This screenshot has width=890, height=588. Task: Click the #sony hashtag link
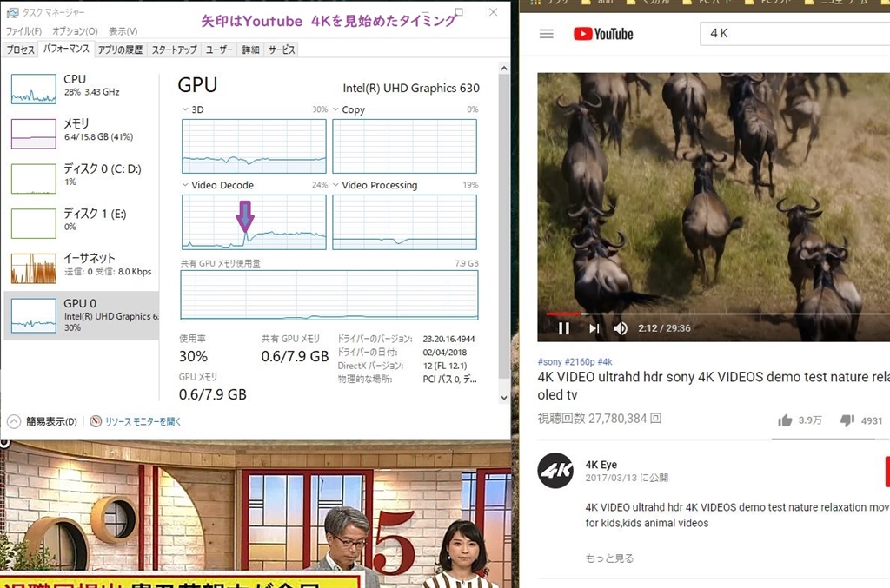[549, 362]
